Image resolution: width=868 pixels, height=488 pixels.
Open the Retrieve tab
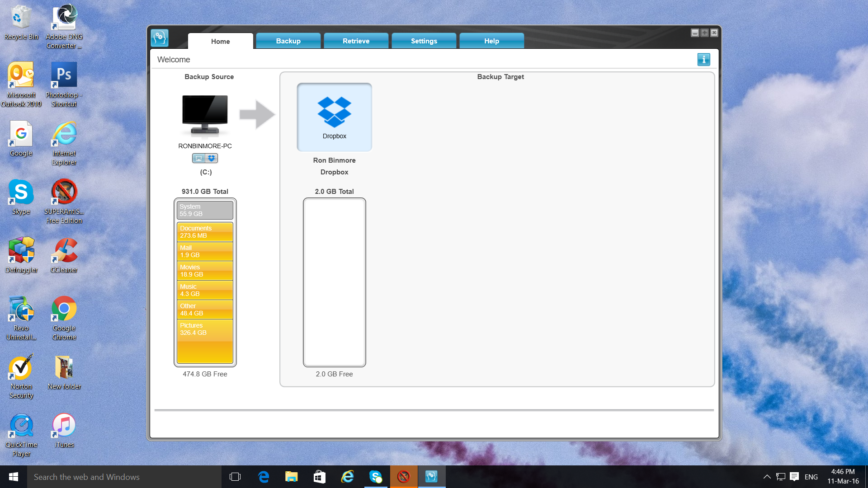[356, 41]
